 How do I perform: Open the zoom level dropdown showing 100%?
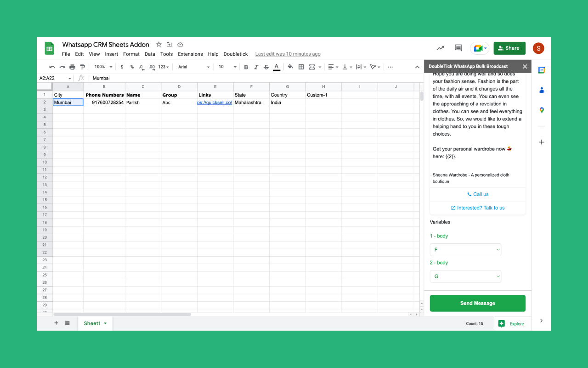pyautogui.click(x=103, y=67)
